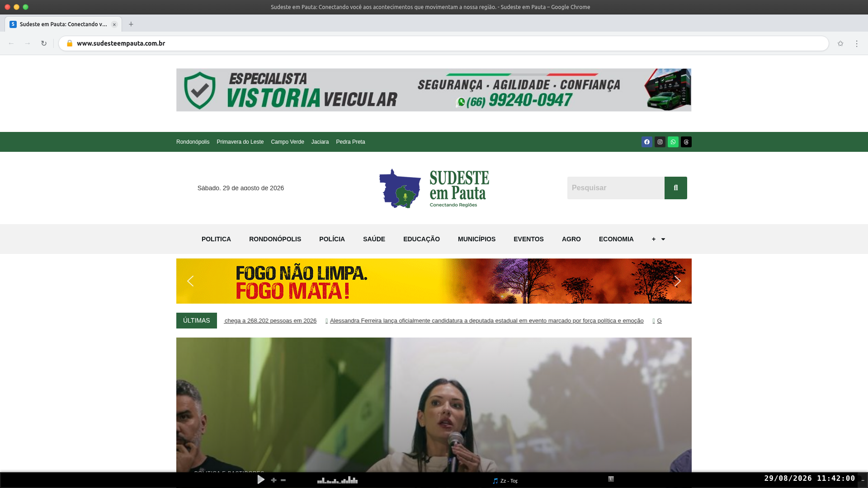Click the Sudeste em Pauta logo
The image size is (868, 488).
[434, 188]
